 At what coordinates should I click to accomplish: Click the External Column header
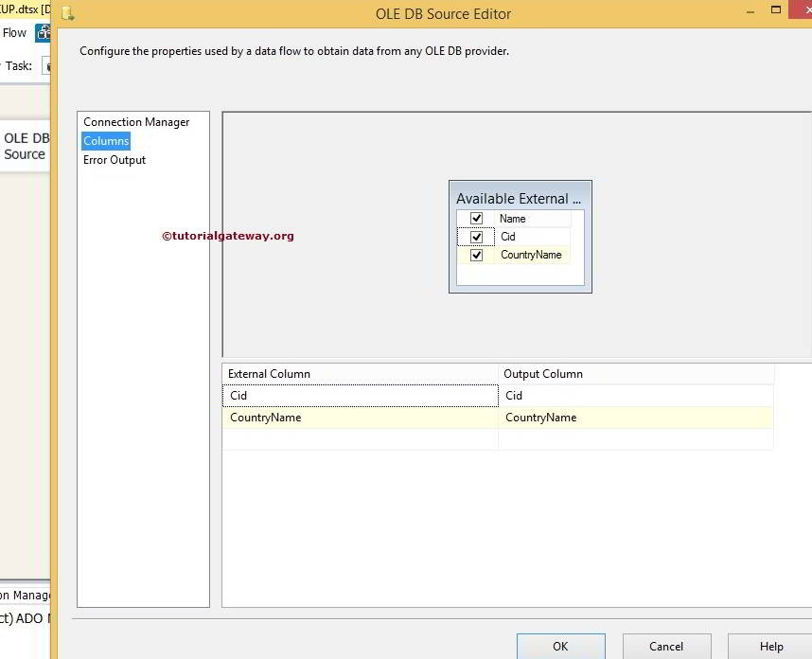[361, 374]
